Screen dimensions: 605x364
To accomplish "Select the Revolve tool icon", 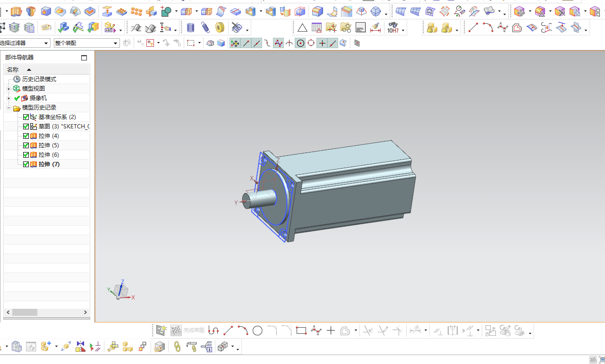I will [x=31, y=11].
